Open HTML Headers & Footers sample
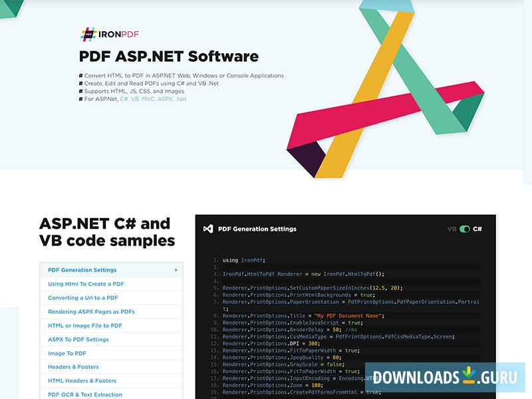The width and height of the screenshot is (532, 399). [x=83, y=381]
